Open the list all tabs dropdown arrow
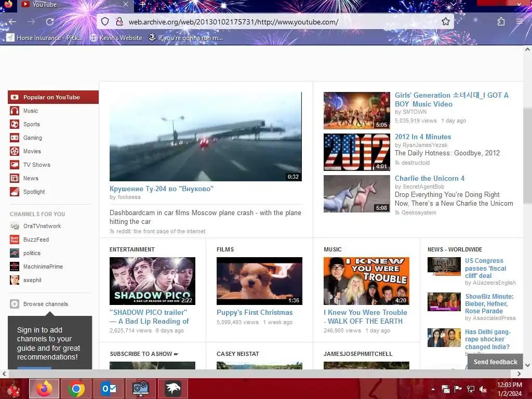Viewport: 532px width, 399px height. coord(453,4)
